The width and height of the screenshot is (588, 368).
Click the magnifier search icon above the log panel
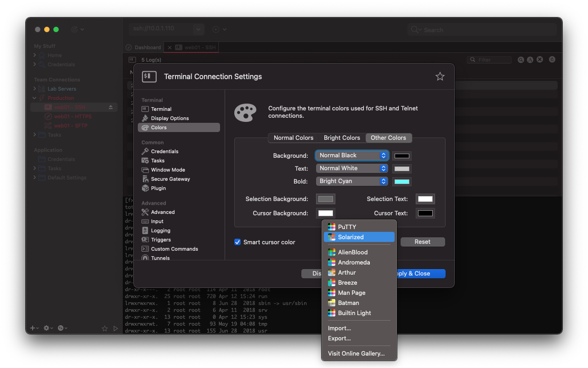(x=521, y=59)
